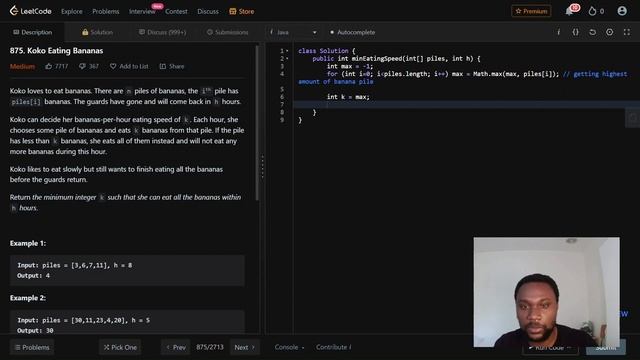
Task: Open the user profile avatar
Action: (x=622, y=11)
